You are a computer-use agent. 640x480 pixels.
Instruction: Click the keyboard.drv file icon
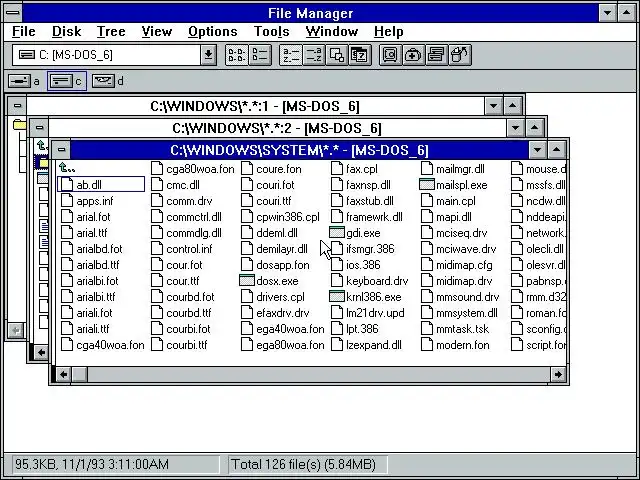point(337,281)
